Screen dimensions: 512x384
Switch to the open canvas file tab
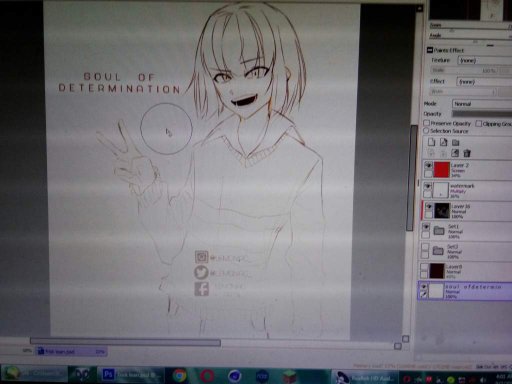[71, 351]
